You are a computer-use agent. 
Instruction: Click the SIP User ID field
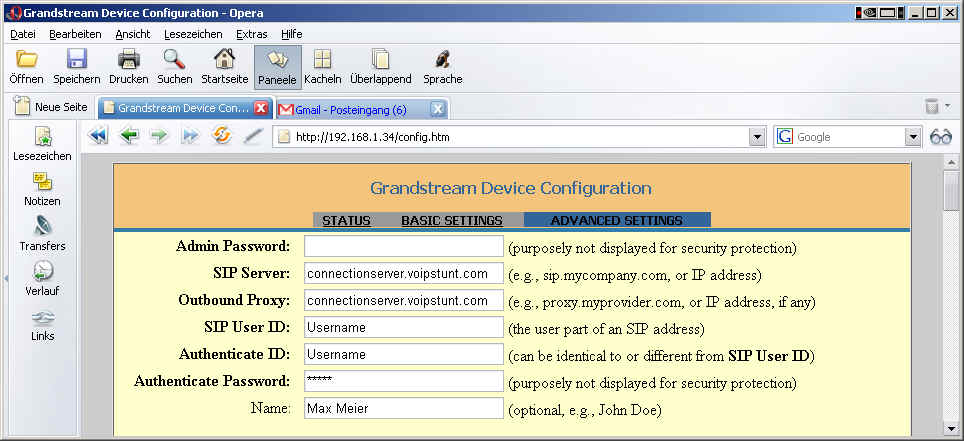404,327
